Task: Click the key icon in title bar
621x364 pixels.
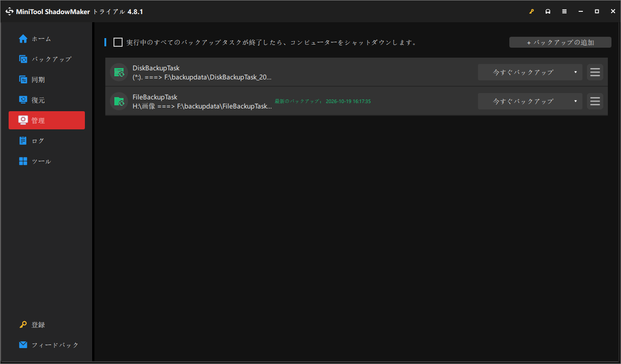Action: [x=532, y=11]
